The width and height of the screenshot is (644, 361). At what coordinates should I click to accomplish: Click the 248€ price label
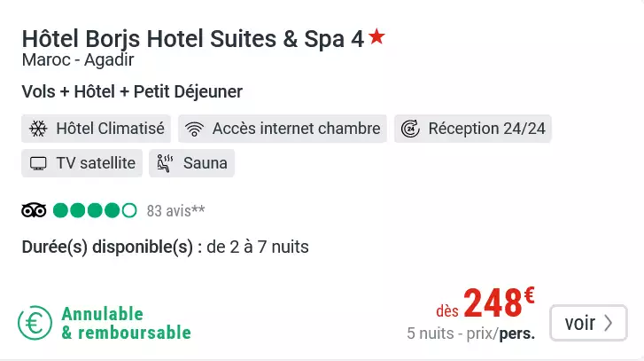tap(499, 302)
